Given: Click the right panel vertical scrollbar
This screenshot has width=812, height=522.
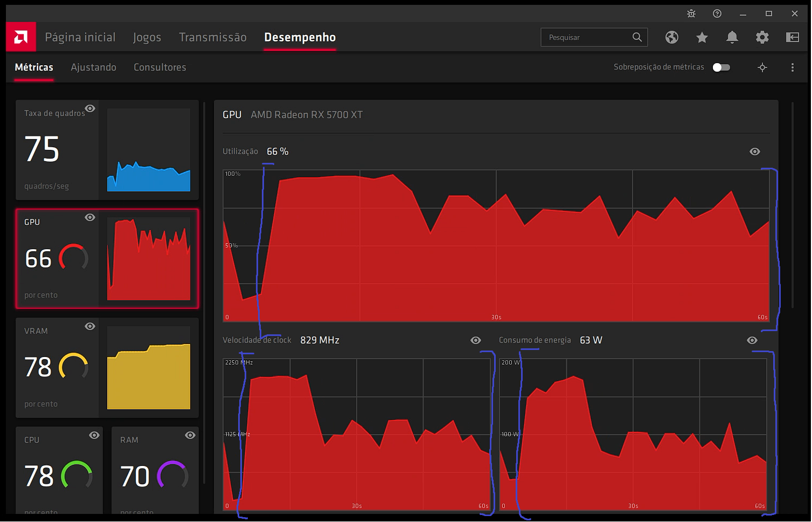Looking at the screenshot, I should (793, 205).
